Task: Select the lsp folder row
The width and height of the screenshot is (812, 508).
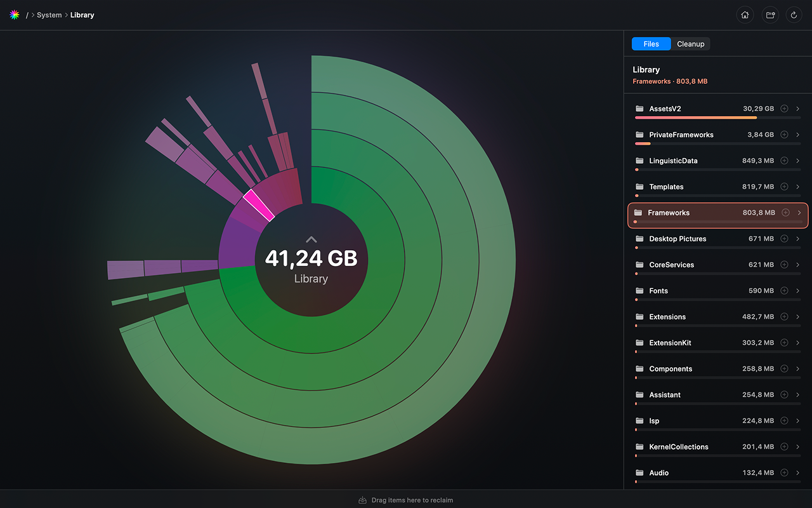Action: (x=718, y=424)
